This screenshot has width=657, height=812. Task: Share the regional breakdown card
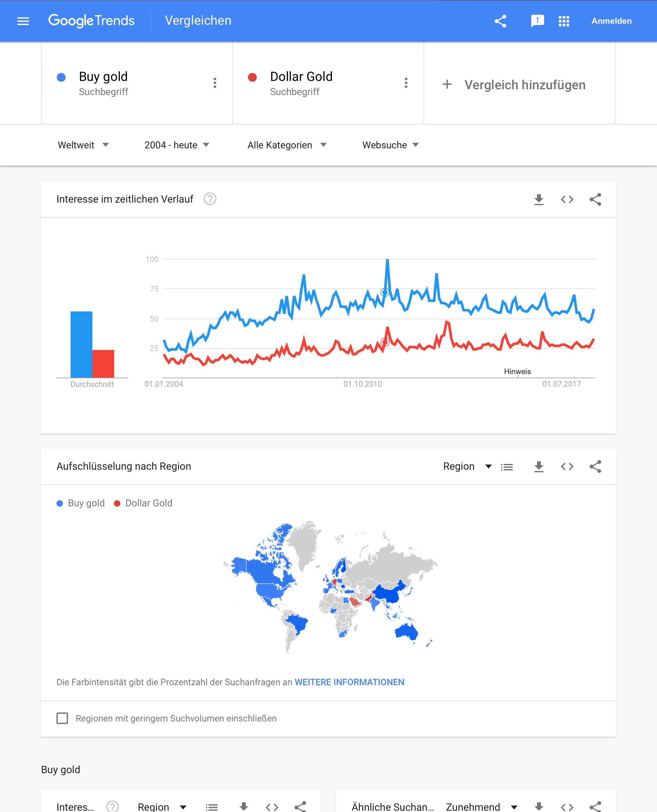coord(595,467)
